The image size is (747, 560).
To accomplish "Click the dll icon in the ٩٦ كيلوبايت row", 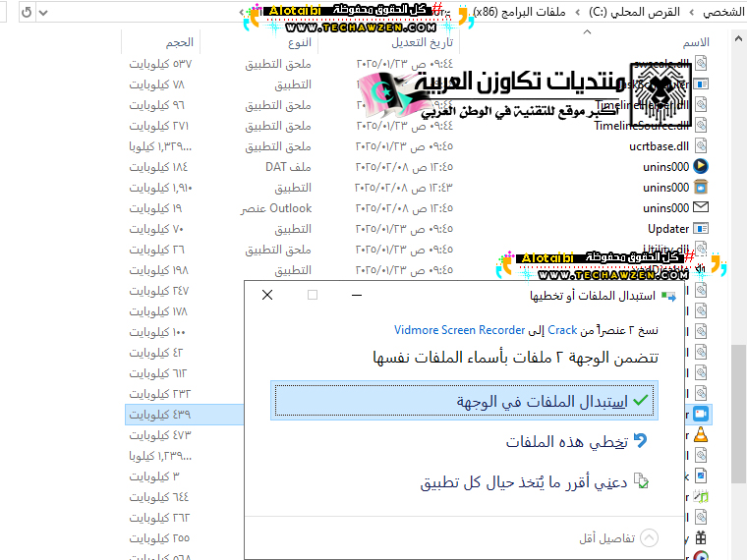I will coord(701,104).
